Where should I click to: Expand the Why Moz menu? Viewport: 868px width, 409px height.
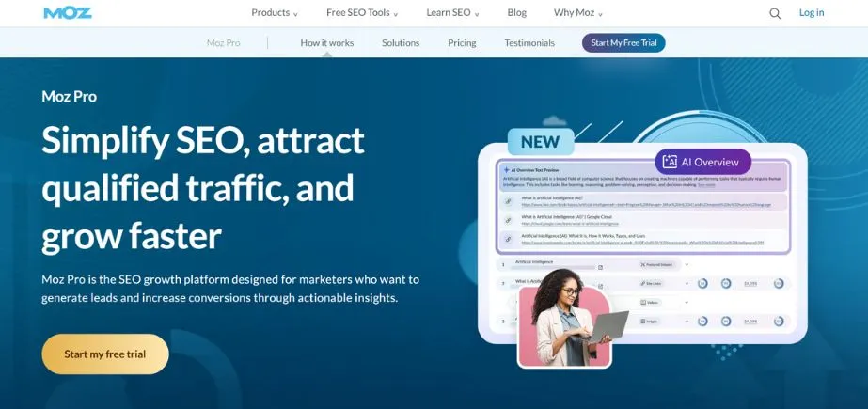point(578,13)
